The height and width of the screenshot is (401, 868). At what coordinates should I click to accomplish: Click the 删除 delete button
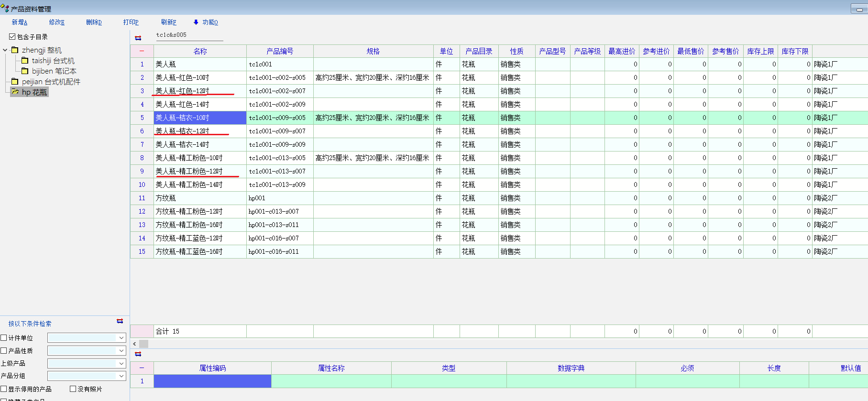[x=94, y=22]
